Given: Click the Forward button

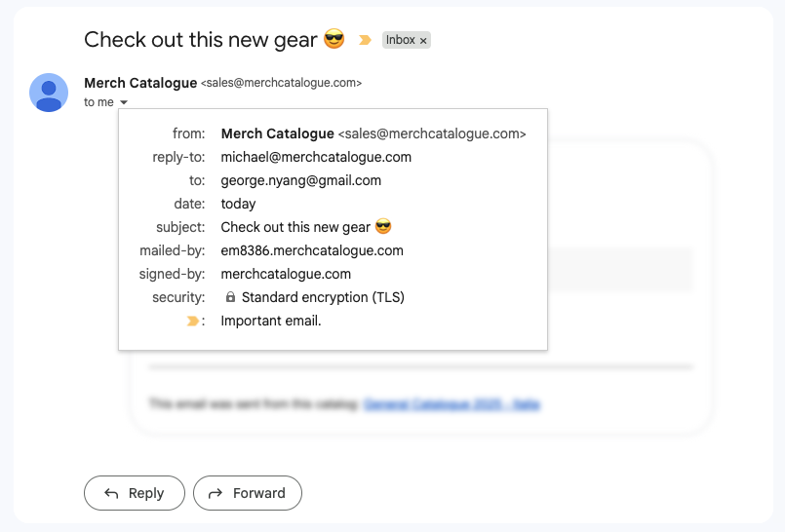Looking at the screenshot, I should [x=248, y=493].
